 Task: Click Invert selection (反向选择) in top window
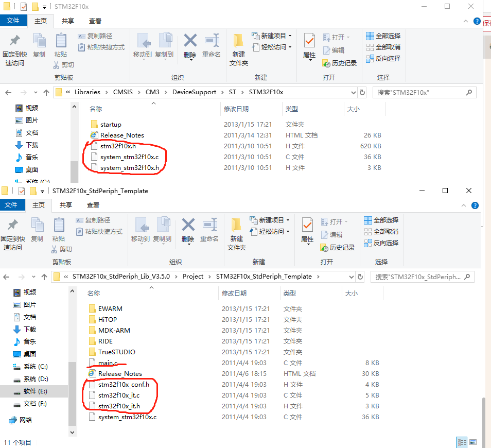(x=383, y=58)
